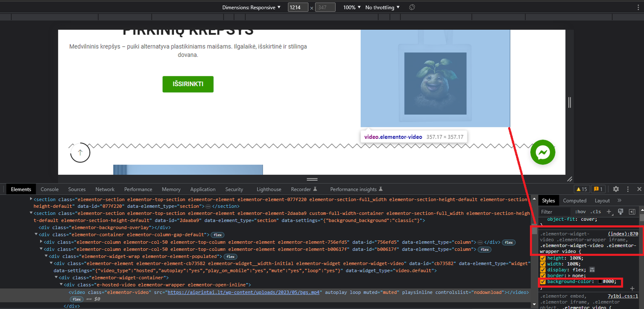Open the No throttling dropdown
The height and width of the screenshot is (309, 644).
coord(383,8)
